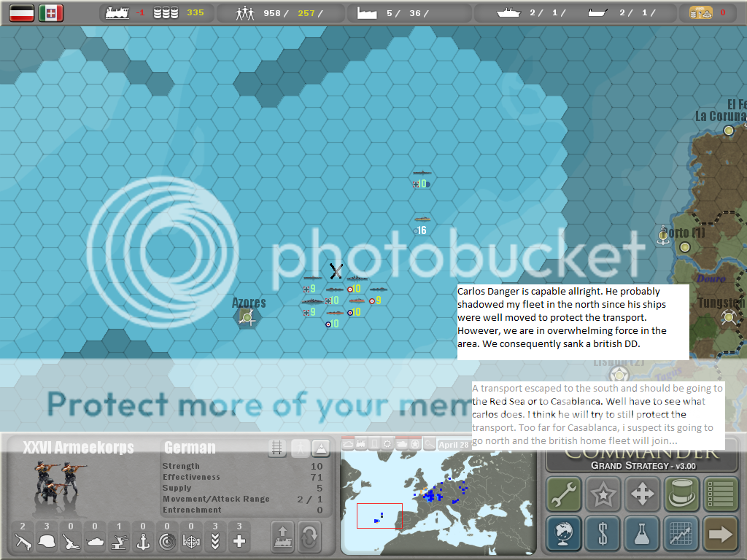Open the dollar sign production screen
The width and height of the screenshot is (747, 560).
coord(603,533)
